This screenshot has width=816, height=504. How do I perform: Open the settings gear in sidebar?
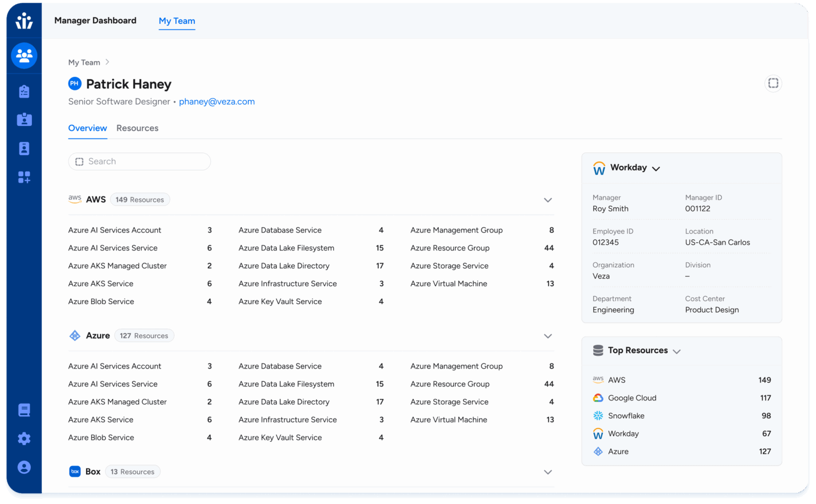[24, 439]
